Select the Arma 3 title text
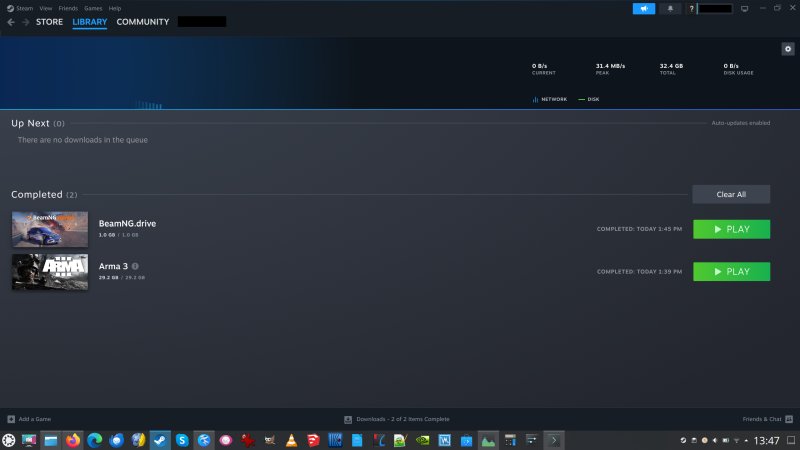Screen dimensions: 800x450 113,266
